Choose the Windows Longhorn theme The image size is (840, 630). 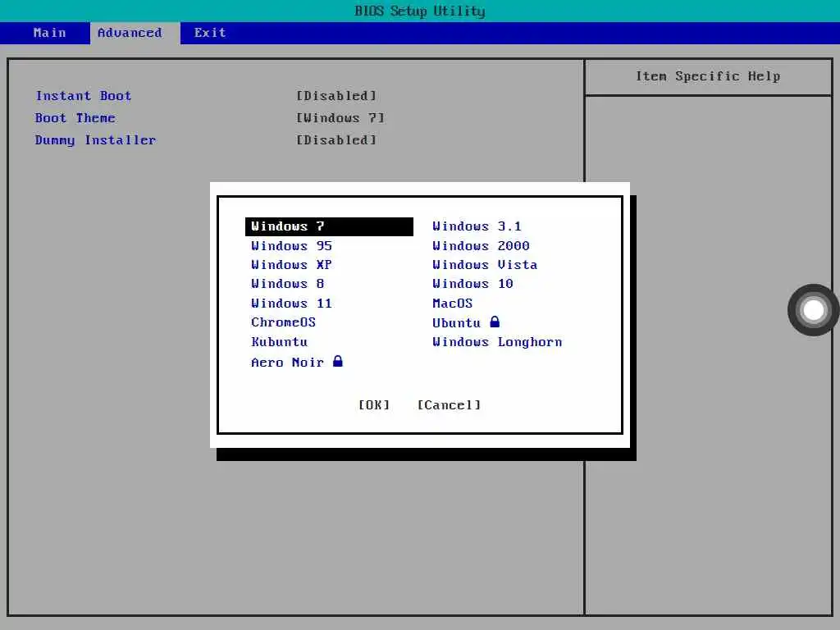[x=497, y=342]
